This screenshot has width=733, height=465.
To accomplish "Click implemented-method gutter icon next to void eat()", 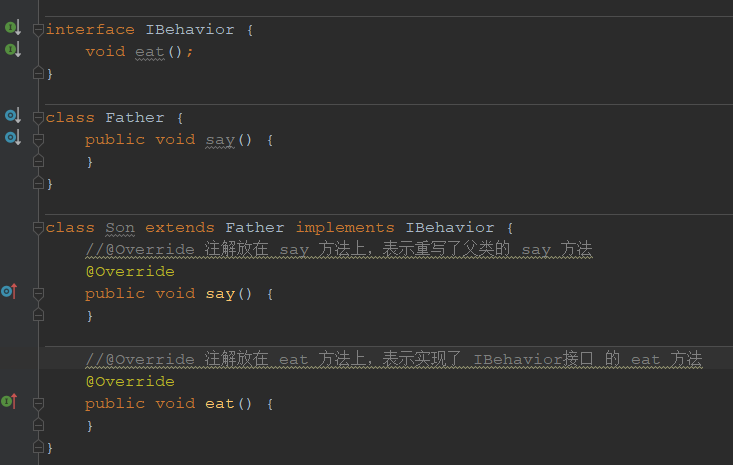I will coord(13,49).
